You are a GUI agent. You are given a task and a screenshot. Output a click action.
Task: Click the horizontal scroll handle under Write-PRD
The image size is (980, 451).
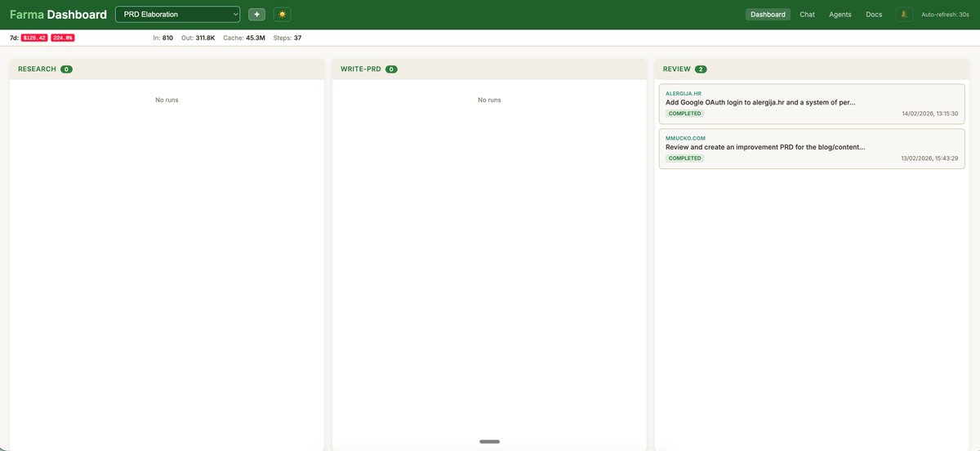pyautogui.click(x=489, y=441)
